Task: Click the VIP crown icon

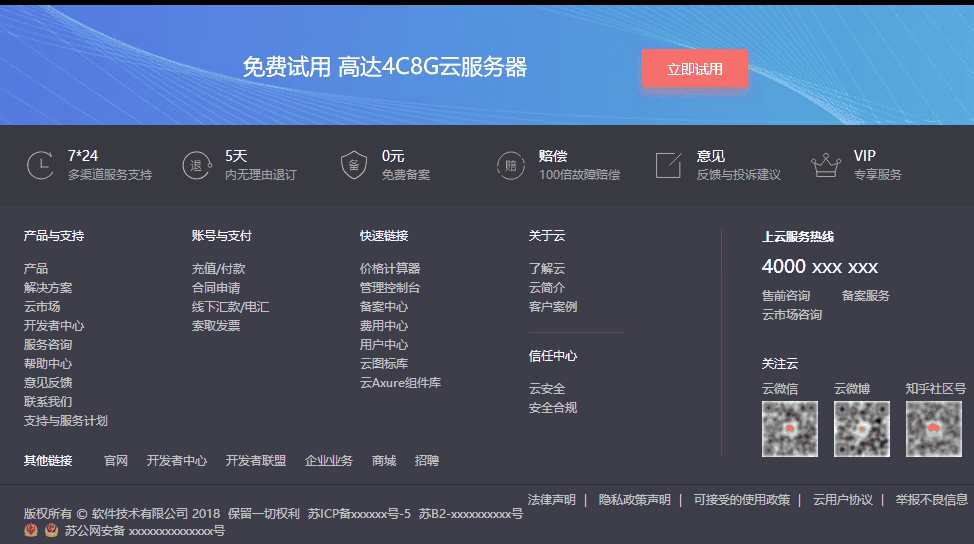Action: tap(826, 165)
